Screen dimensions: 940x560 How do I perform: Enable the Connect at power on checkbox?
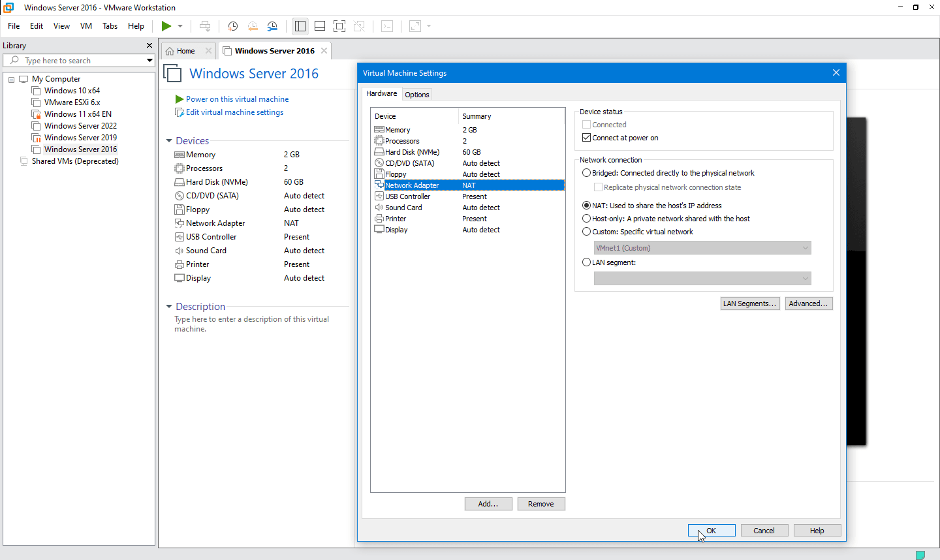click(586, 138)
